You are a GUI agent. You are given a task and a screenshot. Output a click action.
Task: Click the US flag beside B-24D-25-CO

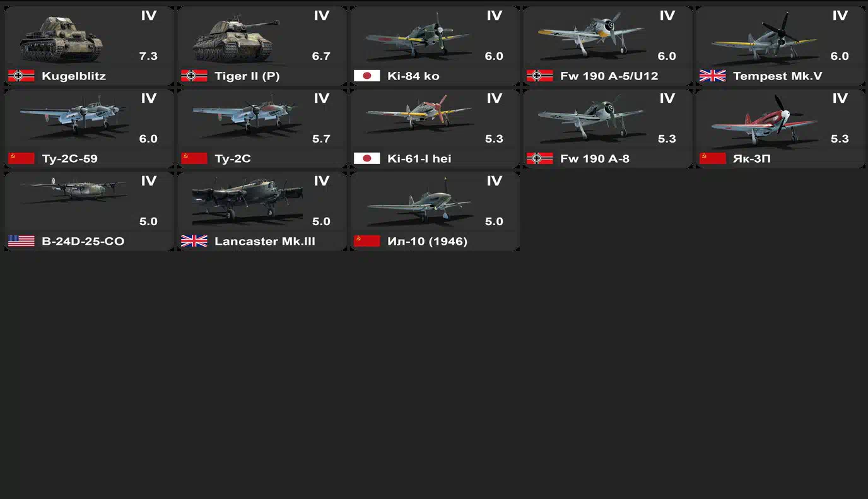(21, 242)
